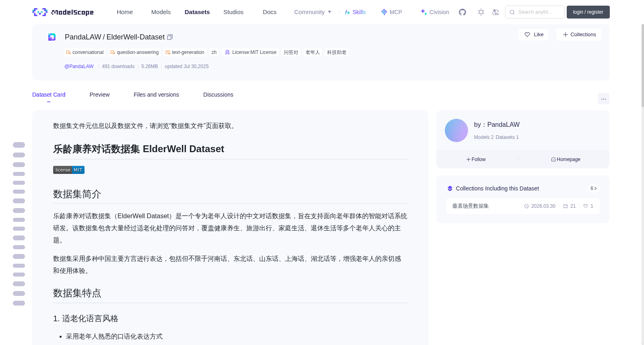Image resolution: width=644 pixels, height=345 pixels.
Task: Open the Datasets menu item
Action: coord(197,12)
